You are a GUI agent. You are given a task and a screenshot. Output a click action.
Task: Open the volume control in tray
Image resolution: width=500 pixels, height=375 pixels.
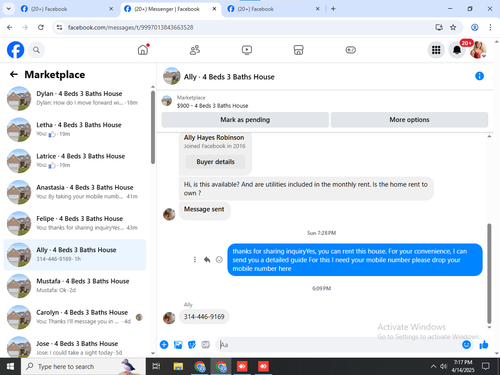[x=443, y=366]
